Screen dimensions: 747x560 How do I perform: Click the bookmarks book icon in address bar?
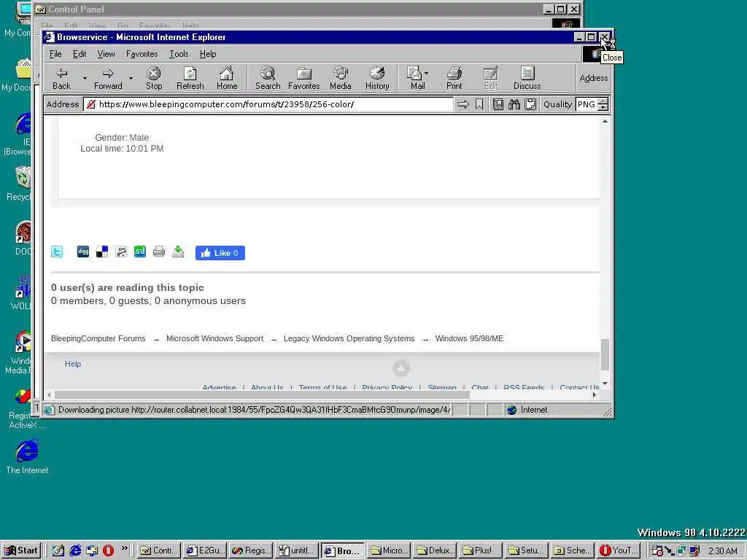coord(498,104)
